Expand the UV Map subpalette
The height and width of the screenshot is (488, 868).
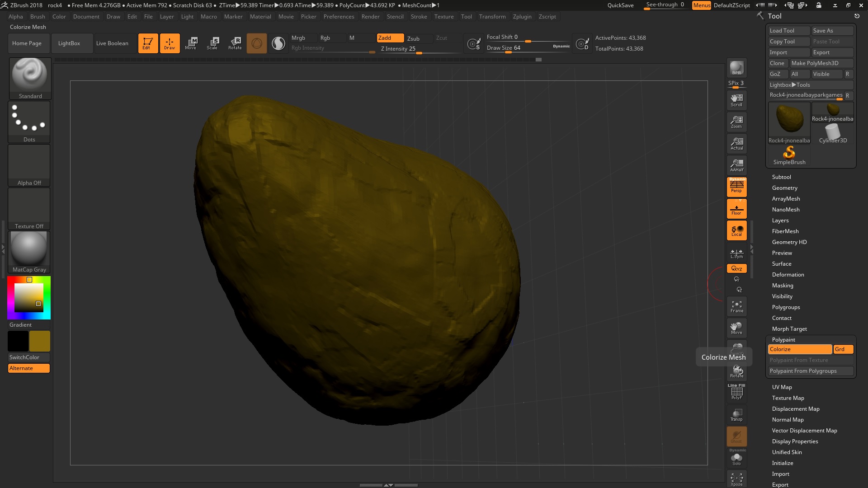click(x=782, y=387)
